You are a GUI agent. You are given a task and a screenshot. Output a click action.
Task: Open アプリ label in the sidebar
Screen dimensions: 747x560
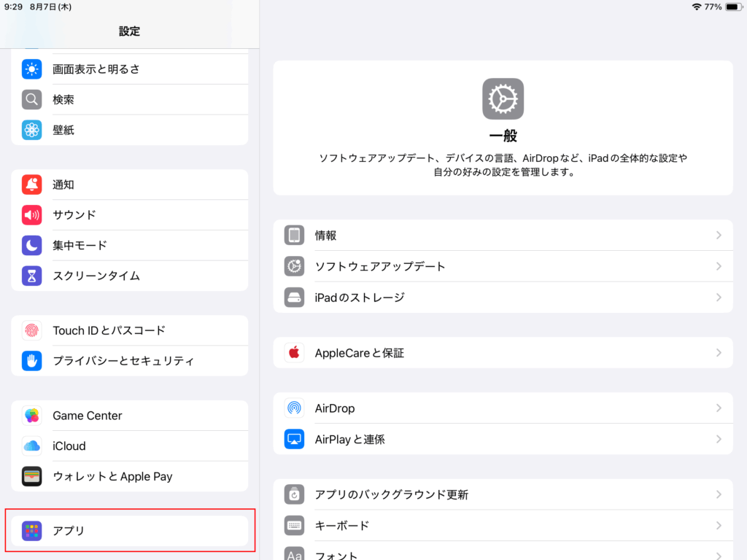pyautogui.click(x=69, y=531)
